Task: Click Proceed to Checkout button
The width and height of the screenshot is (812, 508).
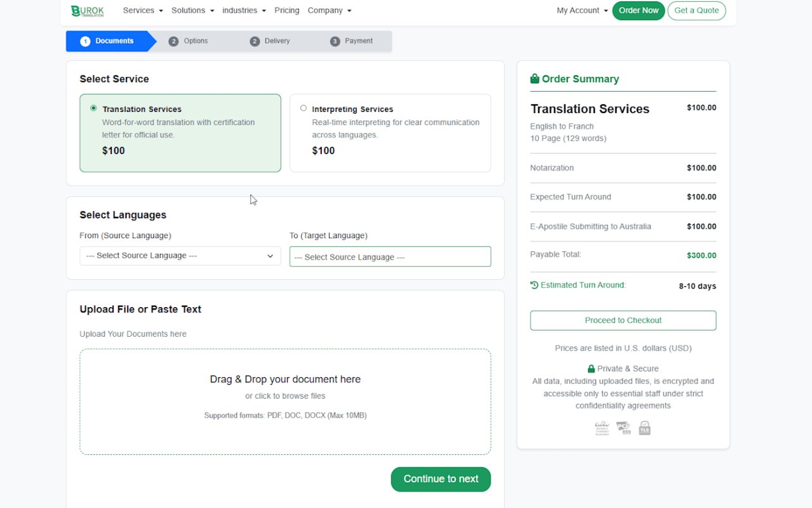Action: click(x=623, y=320)
